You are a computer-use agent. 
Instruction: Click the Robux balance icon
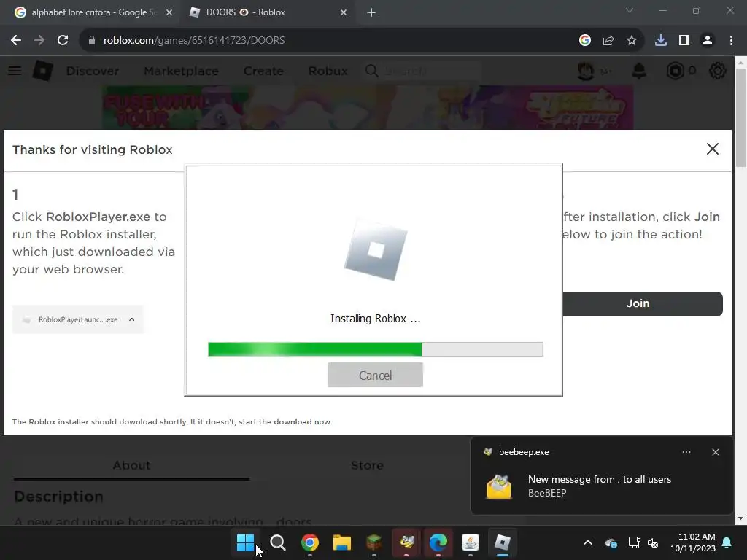coord(675,71)
